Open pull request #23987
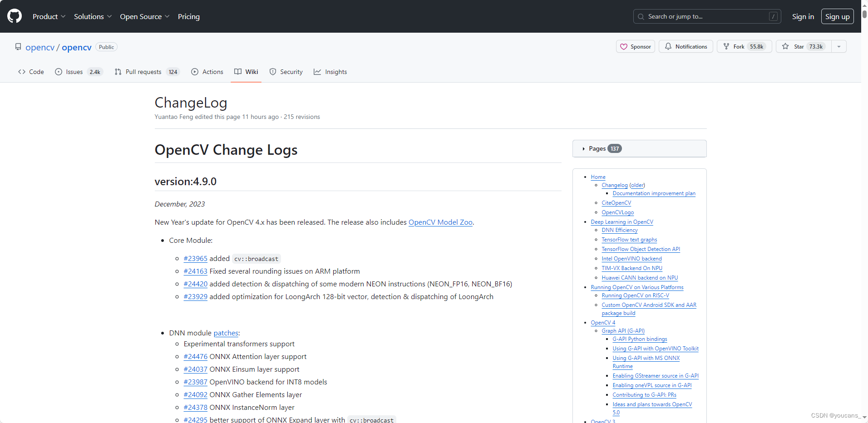Viewport: 868px width, 423px height. 196,382
